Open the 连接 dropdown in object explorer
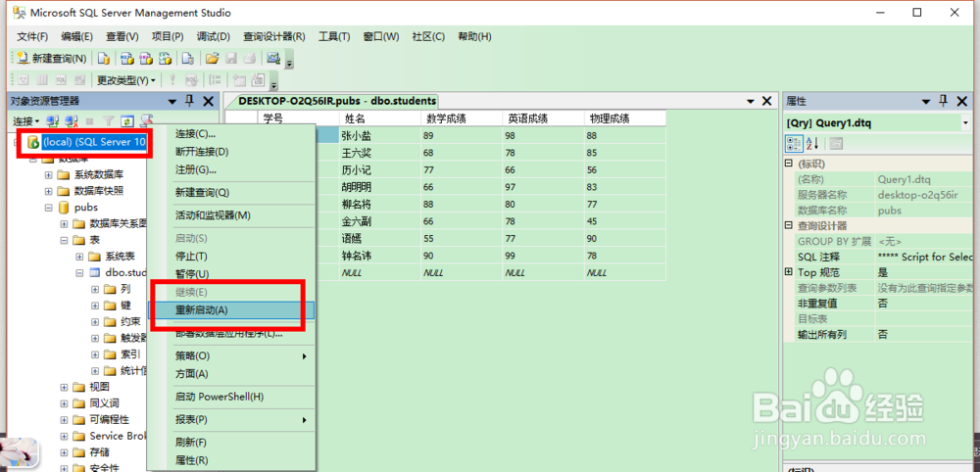Screen dimensions: 980x472 pos(26,120)
